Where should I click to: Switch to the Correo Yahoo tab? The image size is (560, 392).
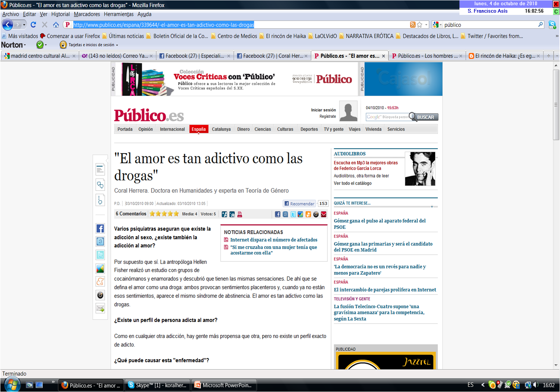(117, 56)
